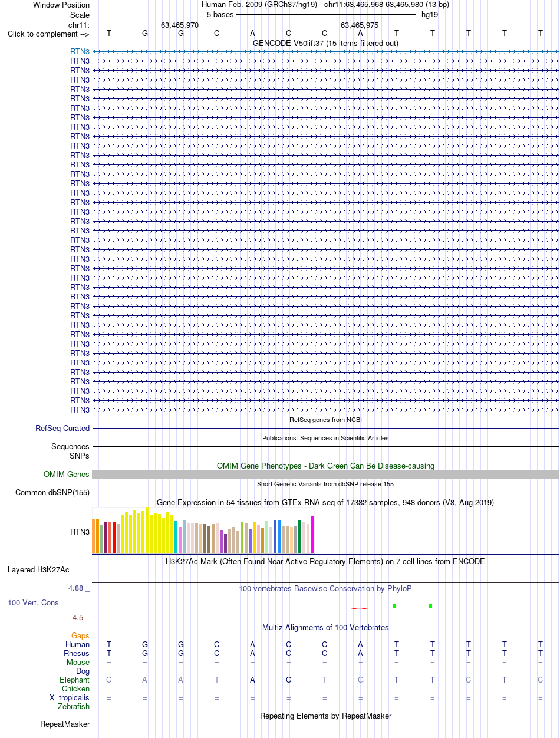Click base G in the Elephant row
This screenshot has width=560, height=738.
tap(360, 680)
